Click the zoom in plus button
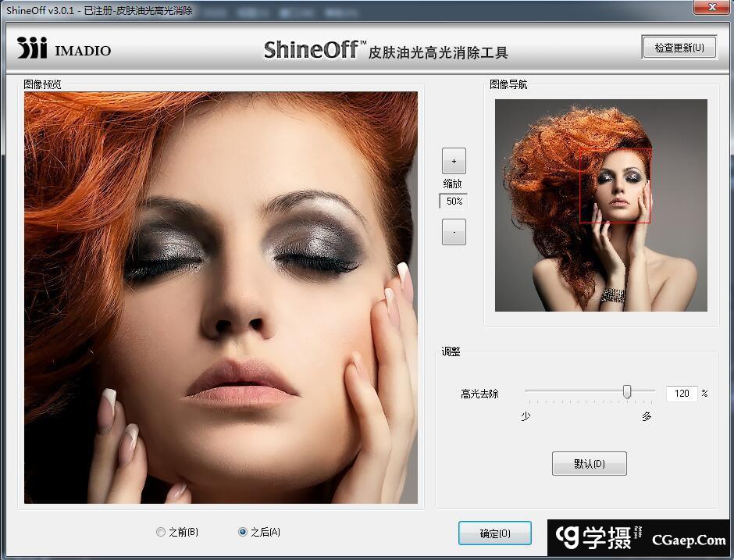The height and width of the screenshot is (560, 734). (454, 161)
